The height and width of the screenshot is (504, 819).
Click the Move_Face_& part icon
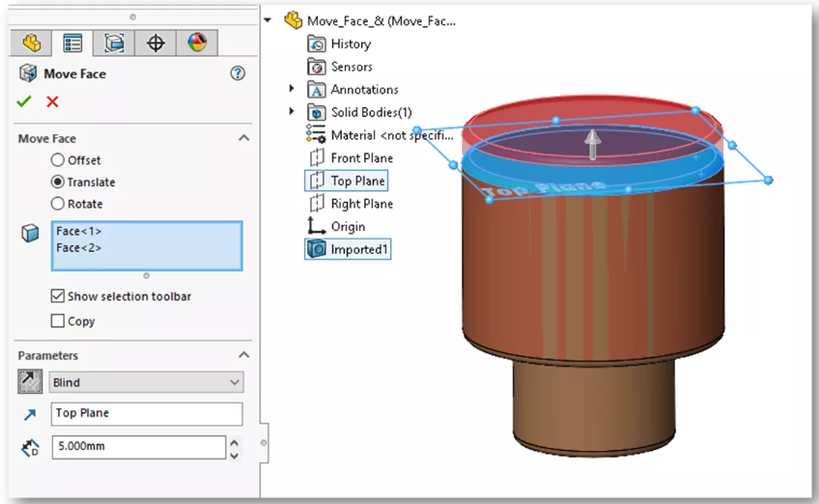click(x=293, y=20)
